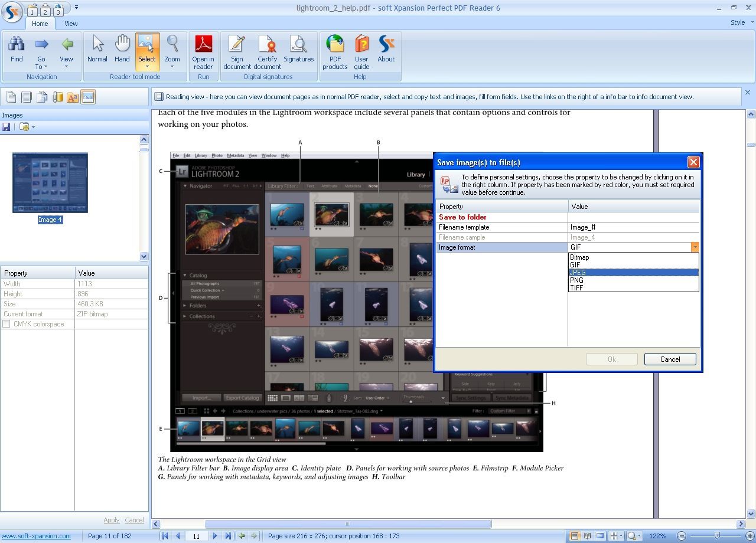
Task: Select the Image 4 thumbnail
Action: [50, 183]
